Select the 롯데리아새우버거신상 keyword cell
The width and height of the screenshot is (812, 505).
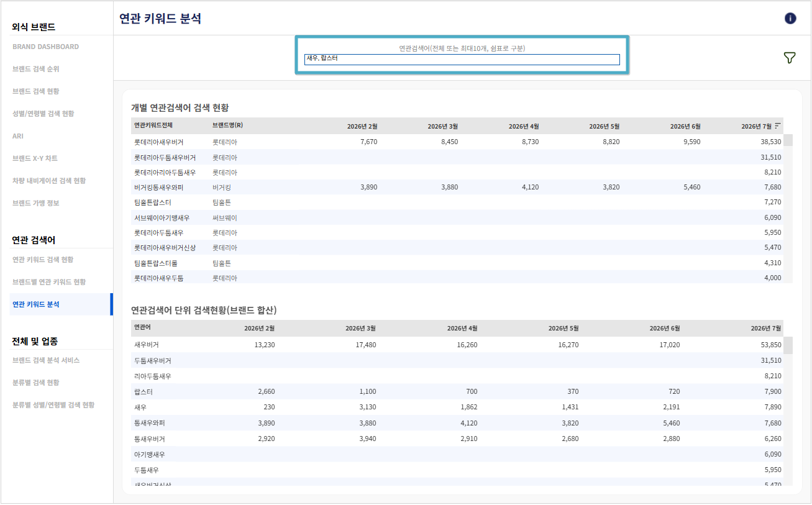click(165, 247)
